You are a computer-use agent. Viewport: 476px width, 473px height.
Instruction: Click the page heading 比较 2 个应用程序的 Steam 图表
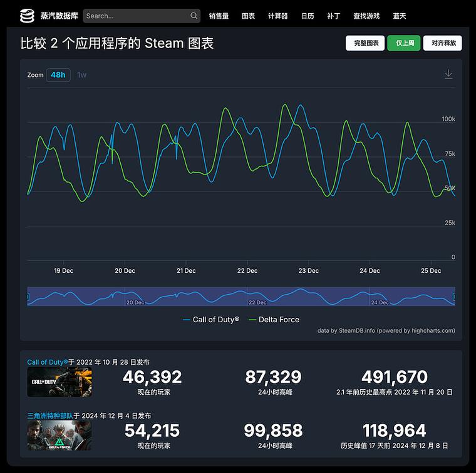pyautogui.click(x=117, y=43)
